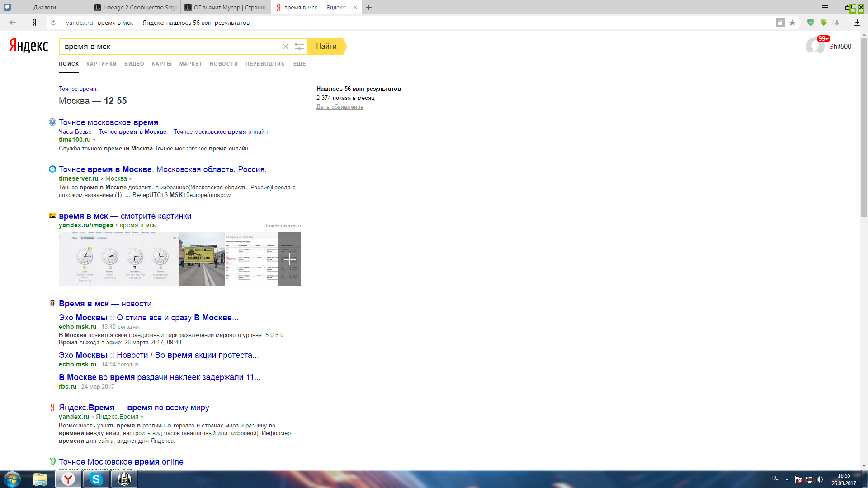Click the green SaveFrom arrow extension
Viewport: 868px width, 488px height.
pos(824,23)
